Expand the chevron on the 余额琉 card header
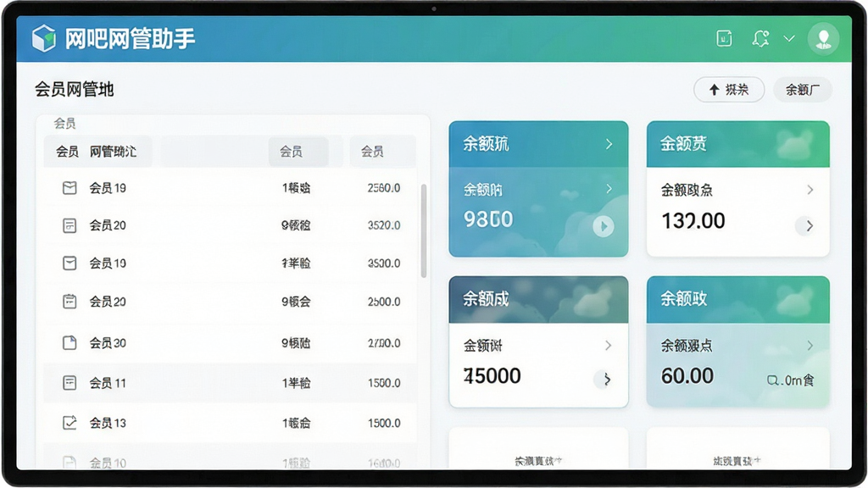 coord(609,144)
